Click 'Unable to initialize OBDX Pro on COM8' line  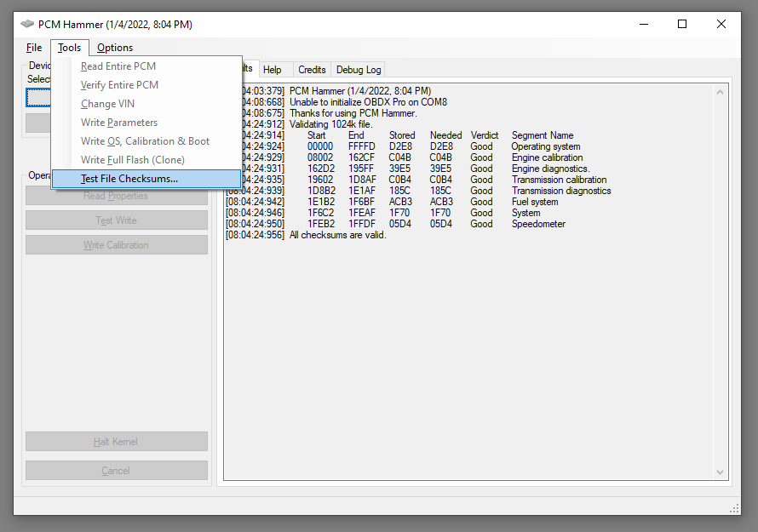tap(368, 102)
